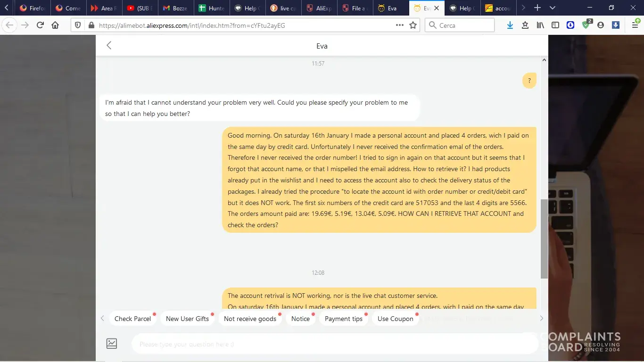Switch to the Hunte tab
Viewport: 644px width, 362px height.
(211, 8)
